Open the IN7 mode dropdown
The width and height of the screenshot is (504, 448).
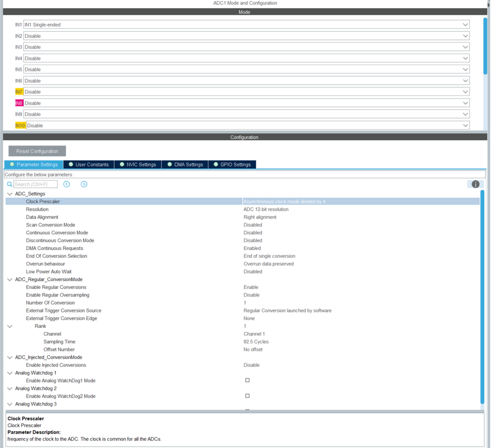coord(246,92)
